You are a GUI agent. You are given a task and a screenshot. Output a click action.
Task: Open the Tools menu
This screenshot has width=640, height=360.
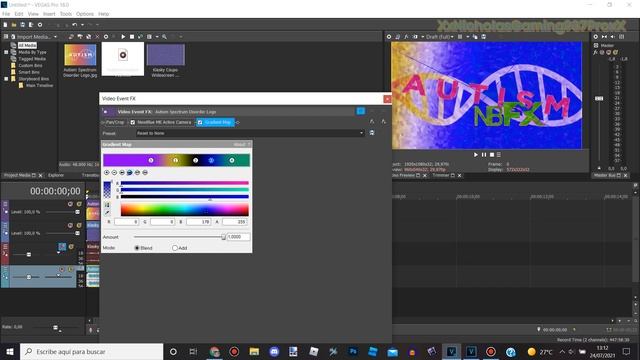click(66, 14)
